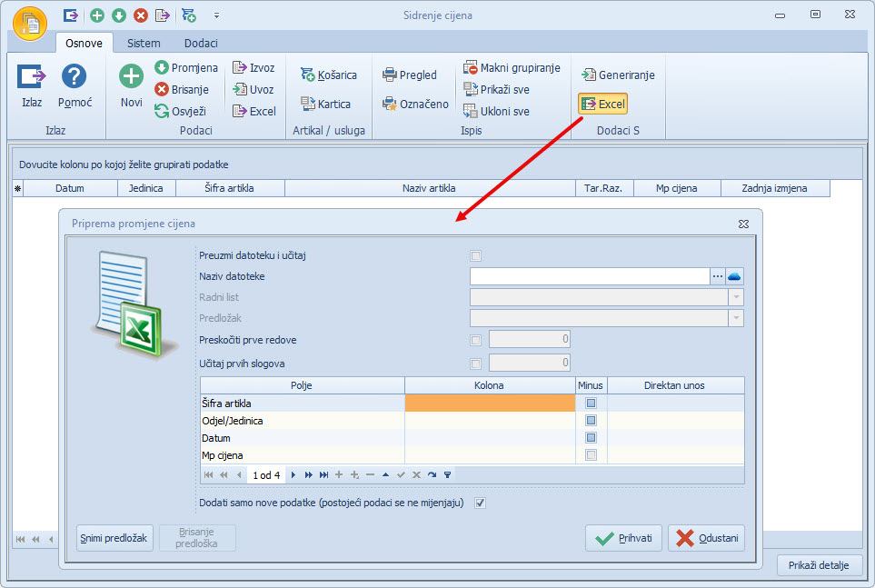875x588 pixels.
Task: Click the cloud icon beside Naziv datoteke
Action: pyautogui.click(x=735, y=275)
